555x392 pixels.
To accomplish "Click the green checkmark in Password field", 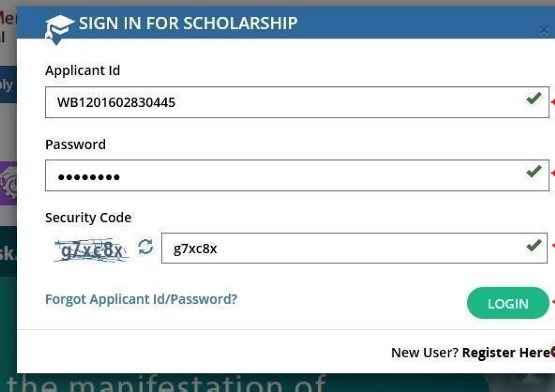I will 534,172.
